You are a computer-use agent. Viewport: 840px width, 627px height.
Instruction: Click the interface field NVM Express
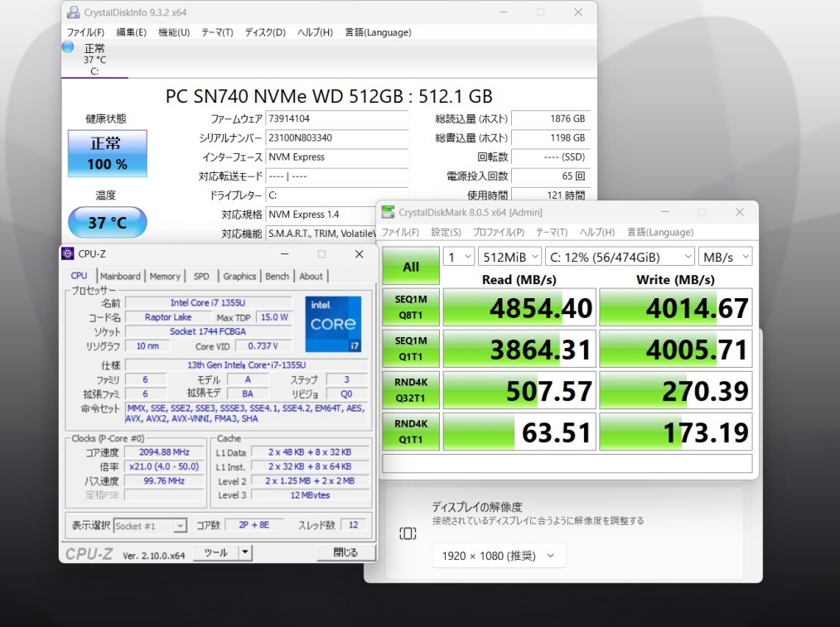coord(337,157)
